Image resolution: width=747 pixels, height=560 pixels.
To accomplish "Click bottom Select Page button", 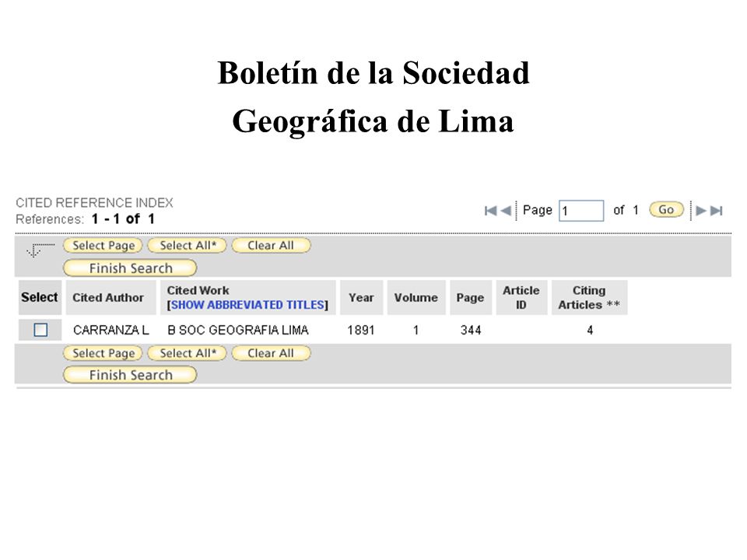I will (x=103, y=353).
